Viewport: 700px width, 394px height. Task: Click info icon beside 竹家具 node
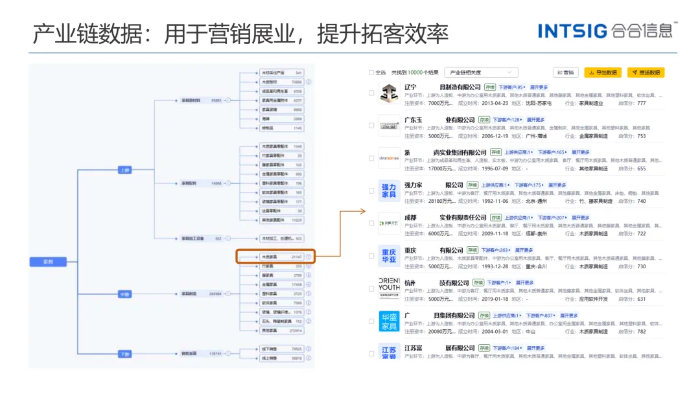pyautogui.click(x=308, y=266)
